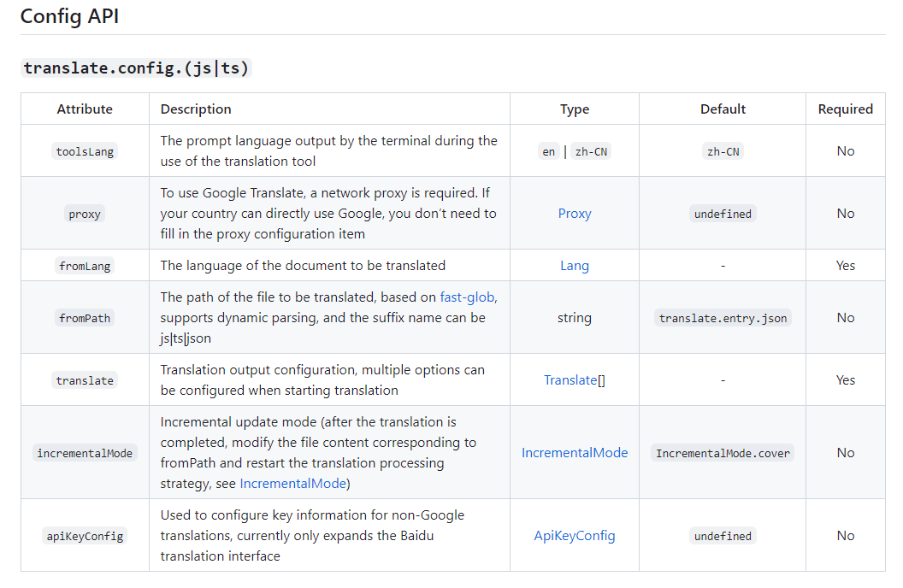Image resolution: width=903 pixels, height=588 pixels.
Task: Select the toolsLang attribute cell
Action: pos(85,151)
